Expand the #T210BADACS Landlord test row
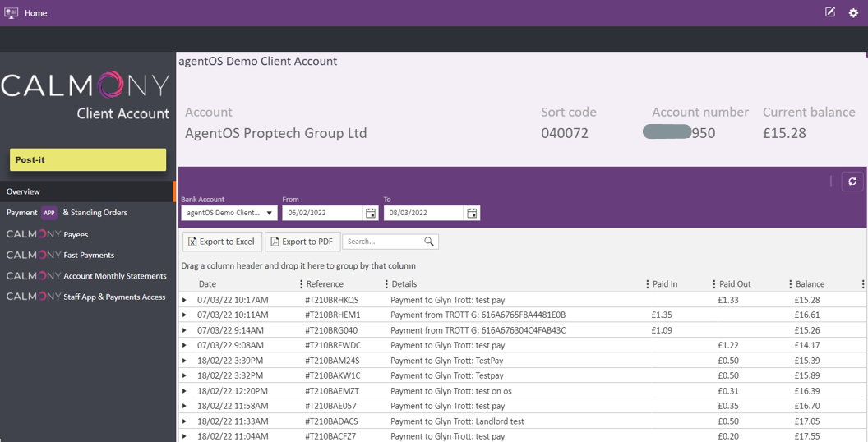This screenshot has height=442, width=868. (184, 421)
